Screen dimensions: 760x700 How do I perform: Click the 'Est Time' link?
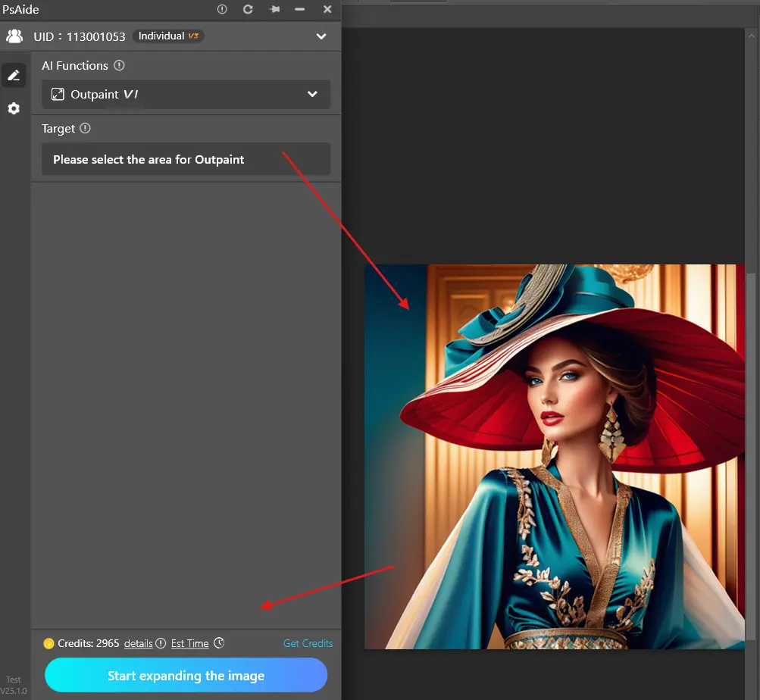[x=189, y=643]
